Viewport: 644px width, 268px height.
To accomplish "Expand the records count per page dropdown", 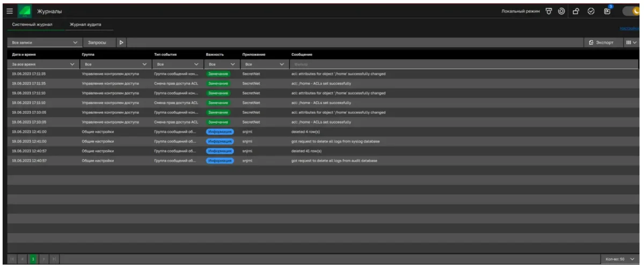I will click(620, 259).
